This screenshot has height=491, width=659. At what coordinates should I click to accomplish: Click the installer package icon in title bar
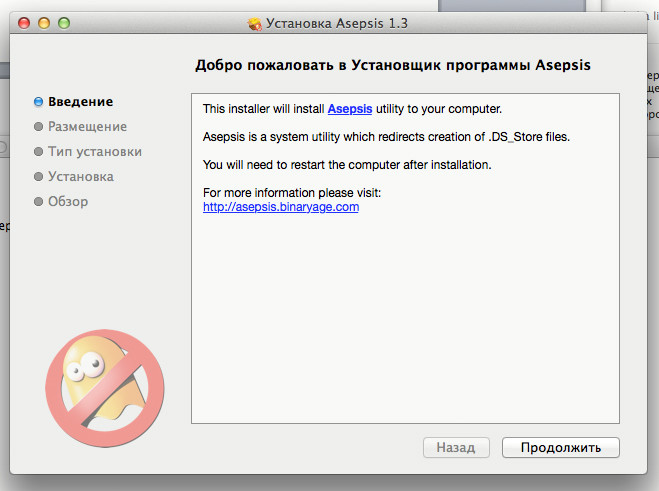pyautogui.click(x=254, y=22)
